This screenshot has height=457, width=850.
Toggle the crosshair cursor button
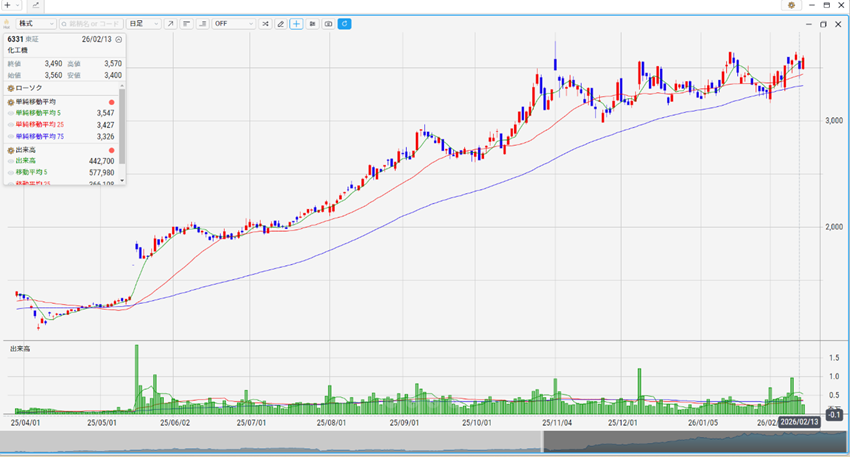click(x=296, y=23)
